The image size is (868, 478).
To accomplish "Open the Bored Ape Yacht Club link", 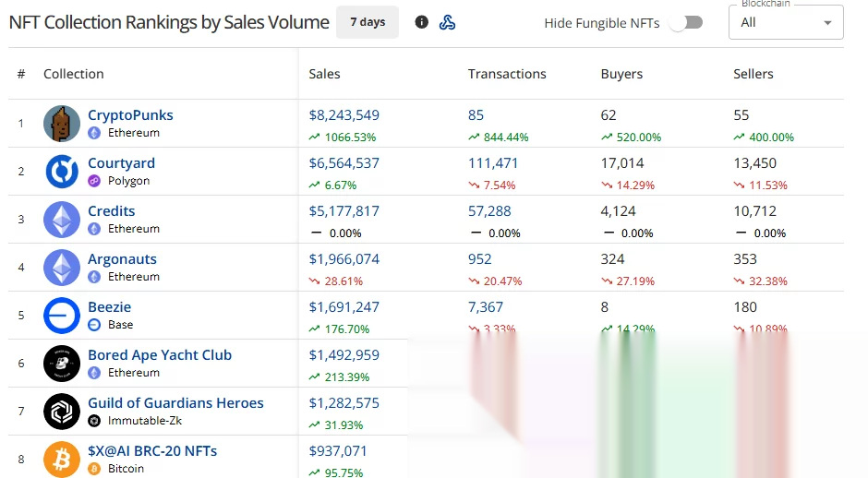I will point(160,354).
